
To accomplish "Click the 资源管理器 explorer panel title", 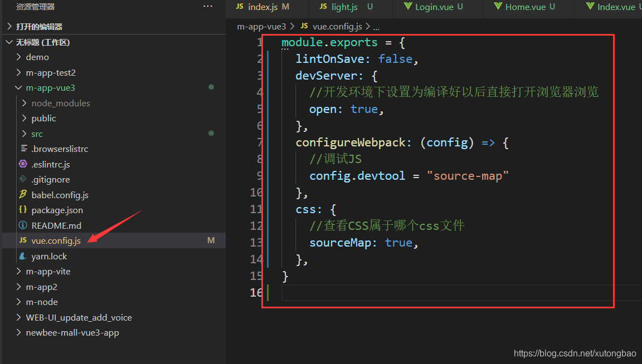I will pyautogui.click(x=35, y=7).
